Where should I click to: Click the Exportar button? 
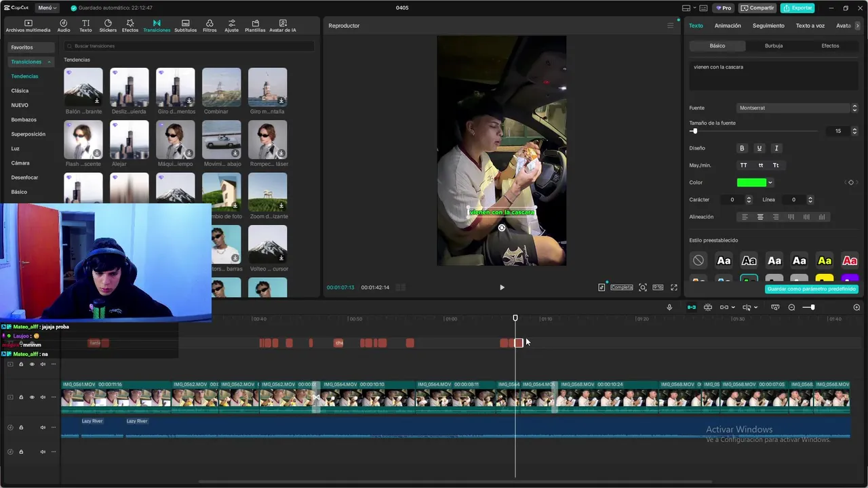(x=797, y=8)
